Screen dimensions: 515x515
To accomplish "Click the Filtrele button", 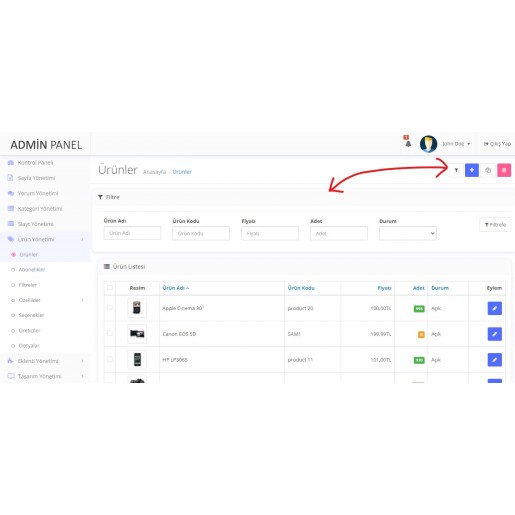I will click(495, 225).
